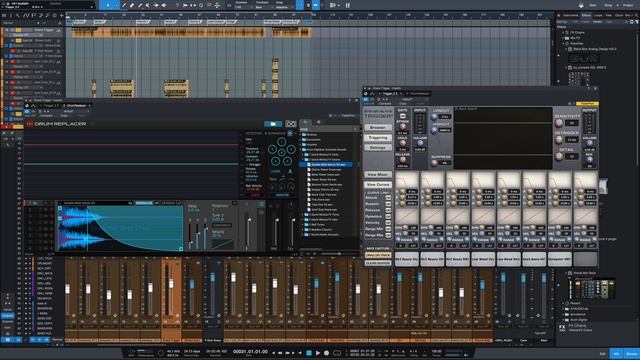Open the Track List icon above the tracks

pos(4,16)
